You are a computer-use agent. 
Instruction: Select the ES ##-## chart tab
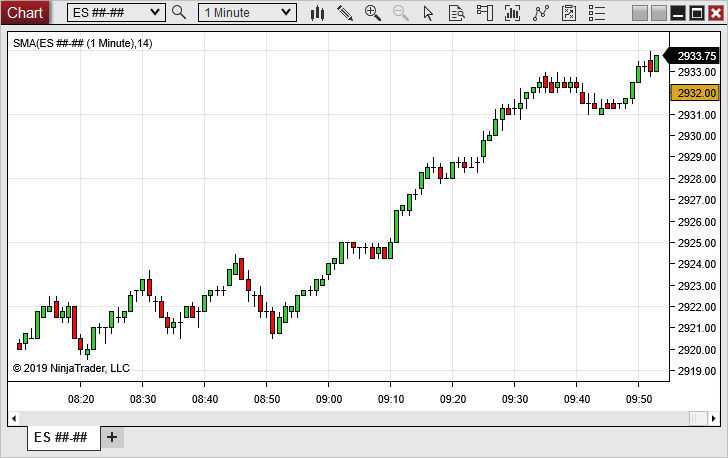61,438
